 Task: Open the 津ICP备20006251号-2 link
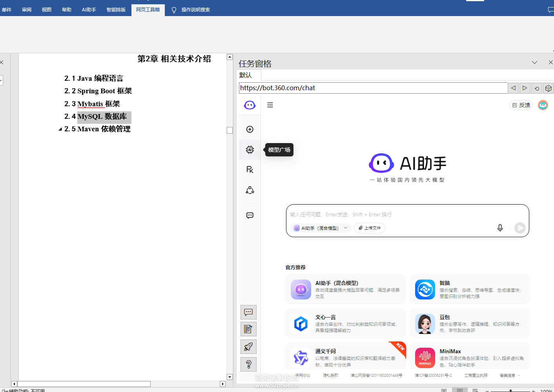coord(433,376)
